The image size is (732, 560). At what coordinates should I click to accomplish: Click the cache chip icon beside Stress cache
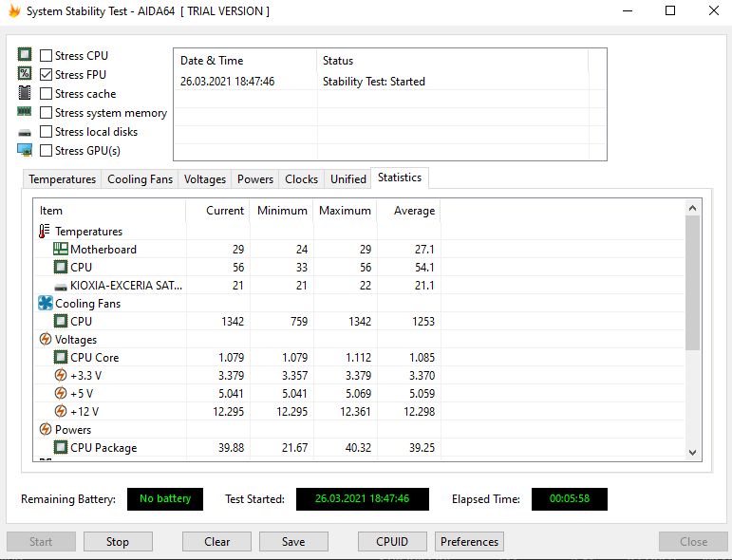[25, 93]
